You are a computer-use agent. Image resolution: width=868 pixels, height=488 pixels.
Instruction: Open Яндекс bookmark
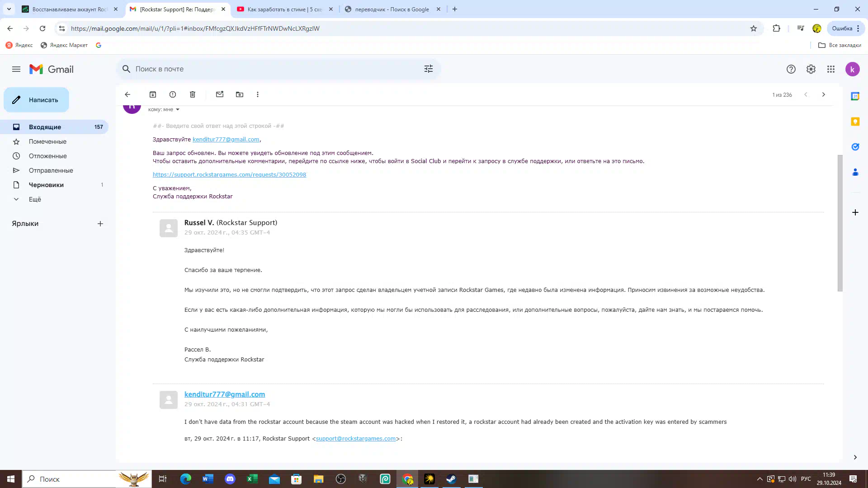19,45
